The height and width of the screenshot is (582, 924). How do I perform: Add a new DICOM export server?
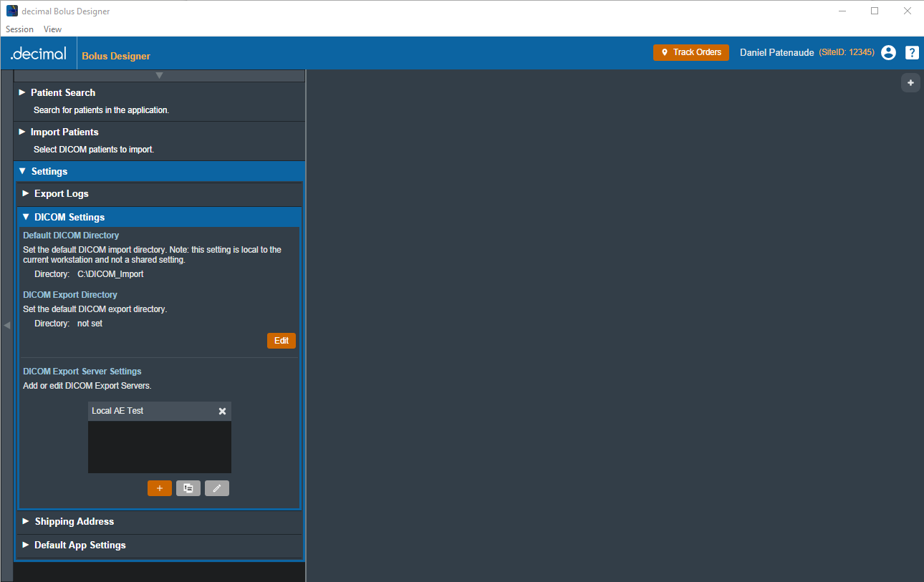pos(159,488)
